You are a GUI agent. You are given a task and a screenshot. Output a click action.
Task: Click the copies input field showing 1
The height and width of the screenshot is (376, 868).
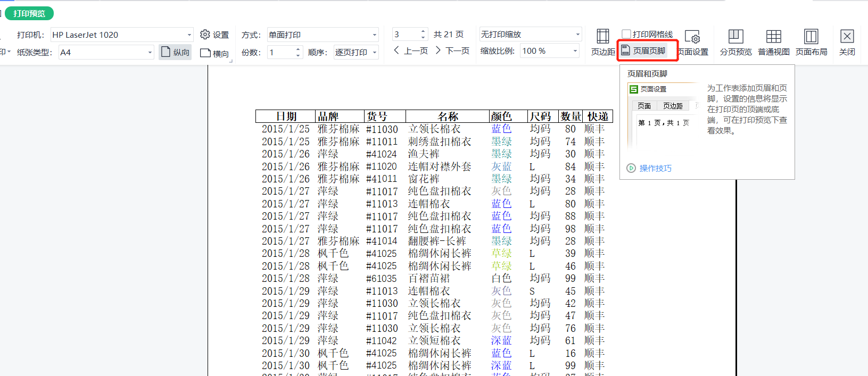click(280, 52)
